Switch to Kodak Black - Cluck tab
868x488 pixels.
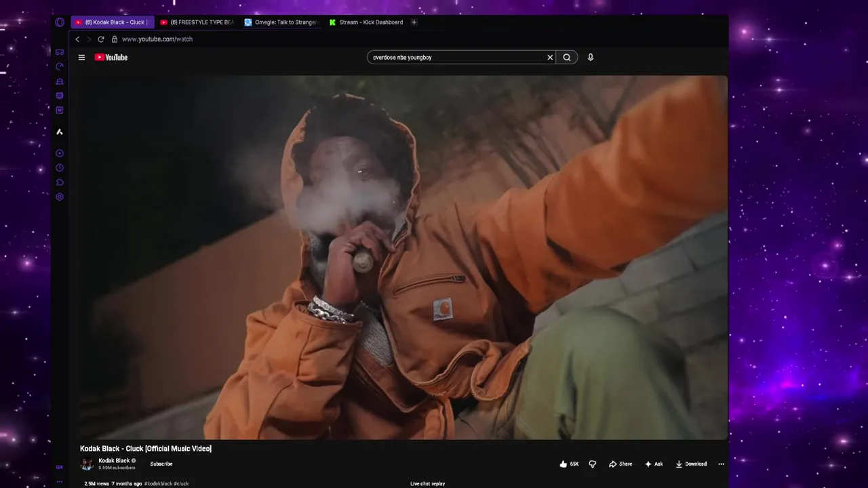pos(113,22)
